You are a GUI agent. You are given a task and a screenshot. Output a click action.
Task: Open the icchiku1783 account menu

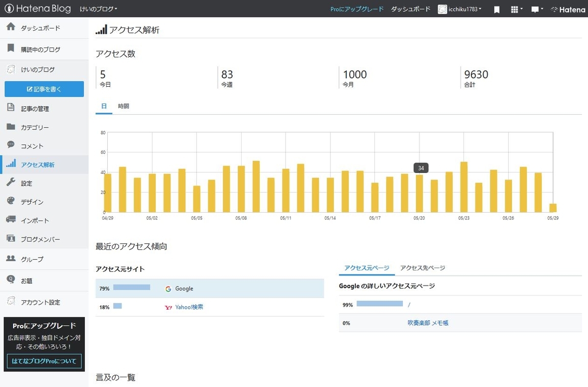click(x=460, y=9)
